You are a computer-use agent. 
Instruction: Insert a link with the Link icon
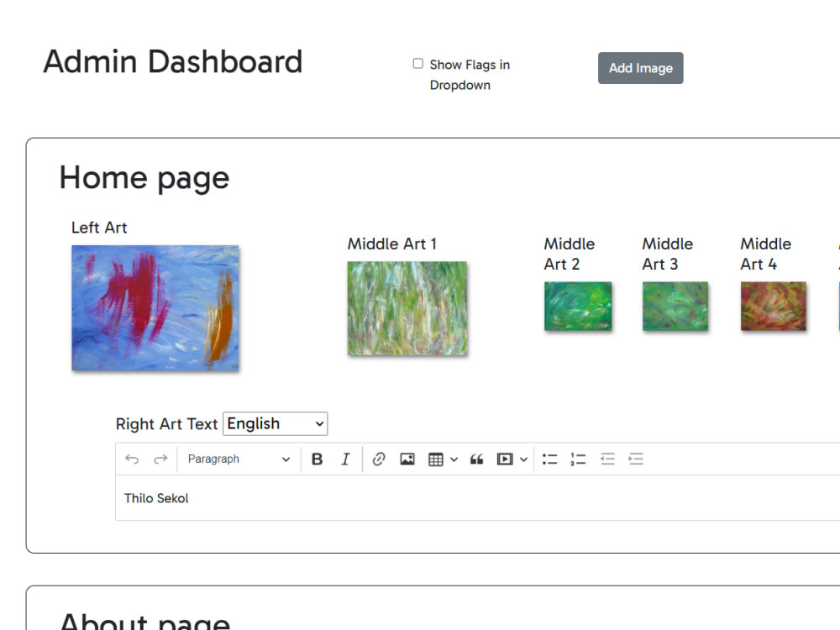379,459
